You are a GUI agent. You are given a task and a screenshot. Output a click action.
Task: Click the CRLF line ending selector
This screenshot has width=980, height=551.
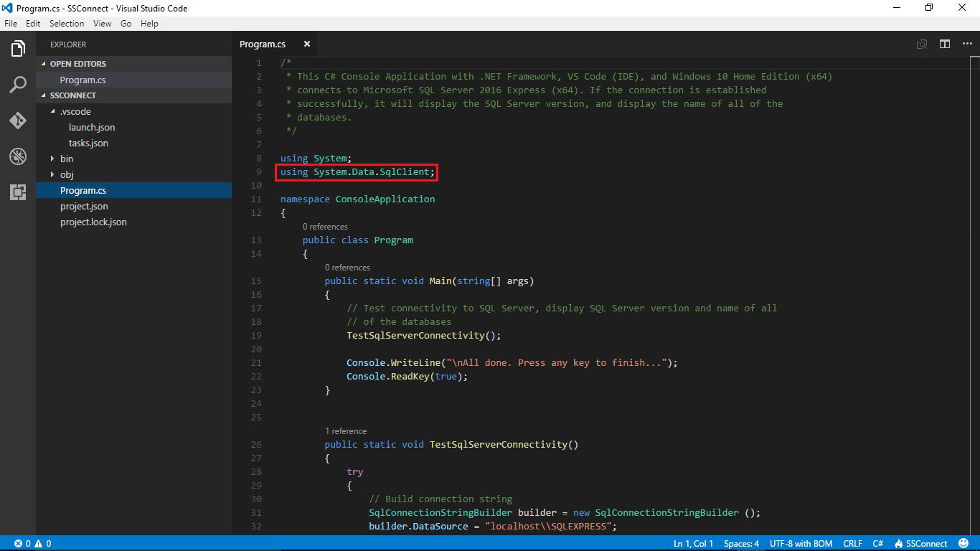coord(852,544)
